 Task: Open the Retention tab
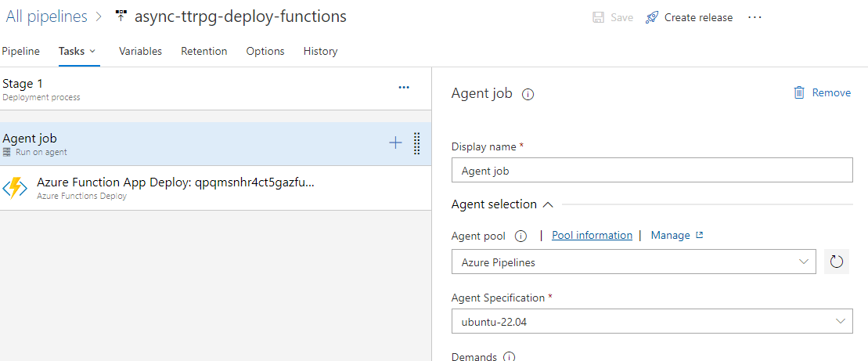pyautogui.click(x=204, y=52)
